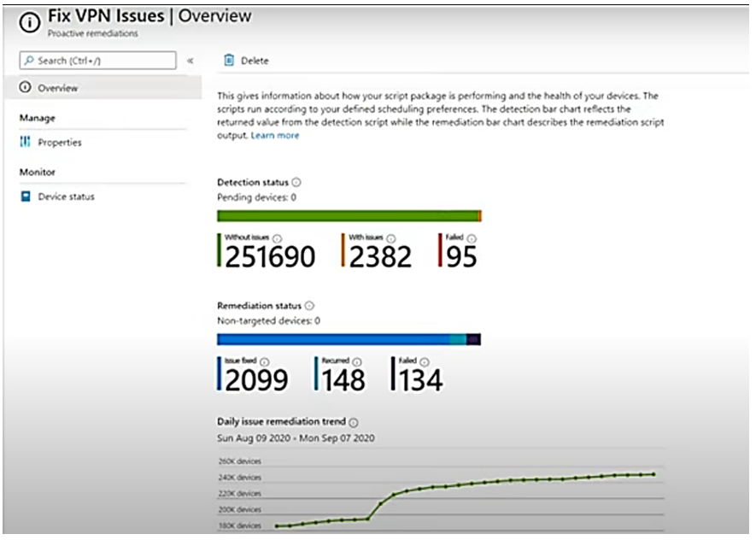
Task: Click the Manage section heading
Action: point(37,118)
